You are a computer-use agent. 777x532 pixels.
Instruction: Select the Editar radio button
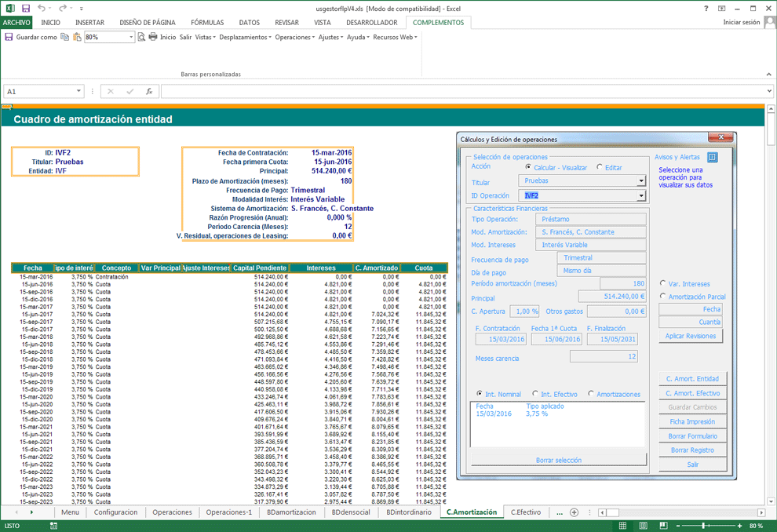click(x=600, y=167)
